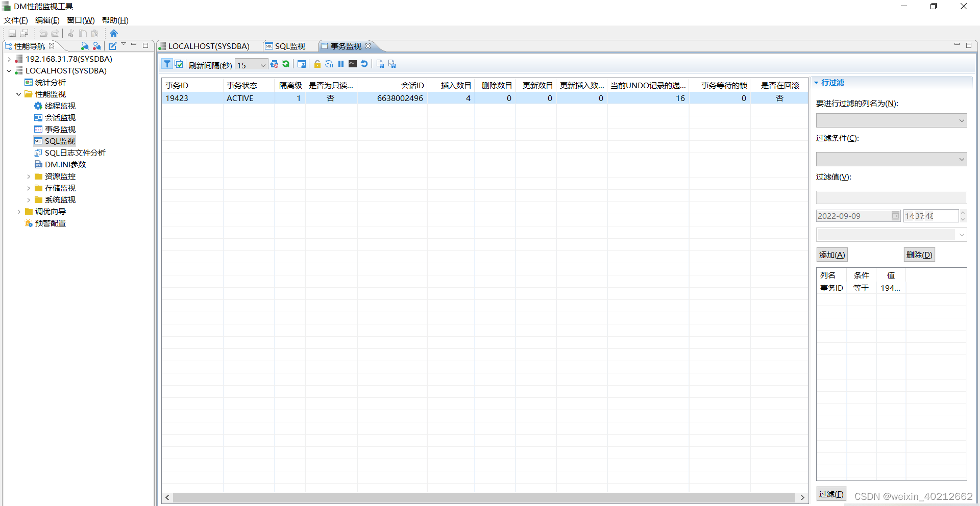980x506 pixels.
Task: Open the calendar picker for 2022-09-09
Action: coord(895,216)
